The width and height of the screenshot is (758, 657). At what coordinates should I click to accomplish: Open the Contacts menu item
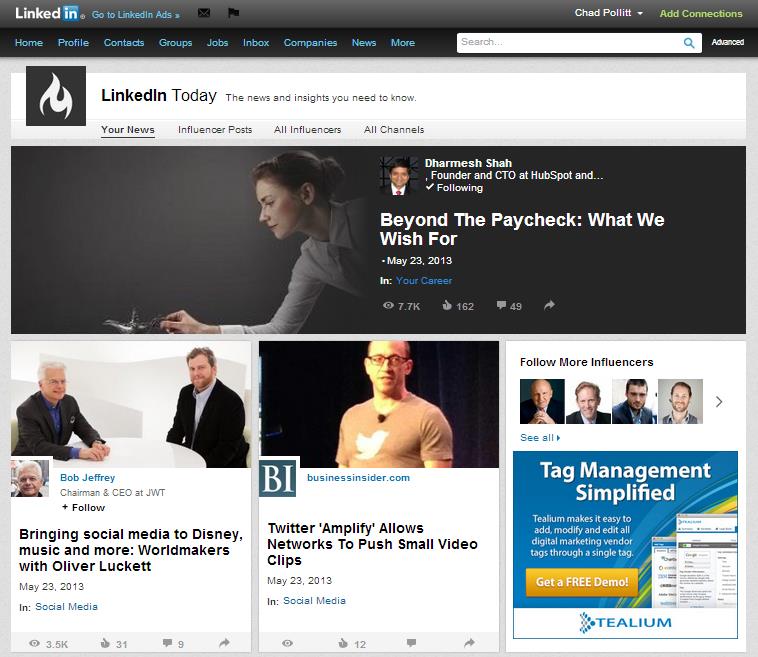tap(124, 43)
